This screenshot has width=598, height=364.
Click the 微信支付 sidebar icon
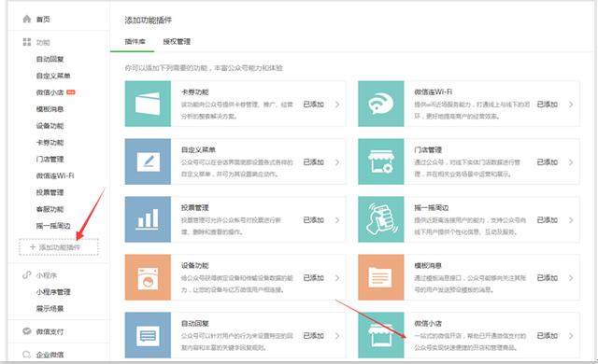click(x=27, y=331)
